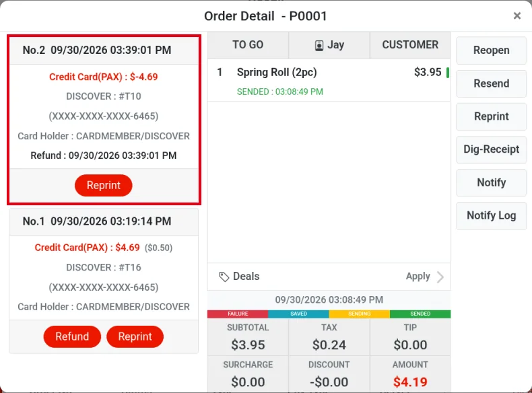Click the ($0.50) tip amount text
Screen dimensions: 532x393
pyautogui.click(x=158, y=248)
